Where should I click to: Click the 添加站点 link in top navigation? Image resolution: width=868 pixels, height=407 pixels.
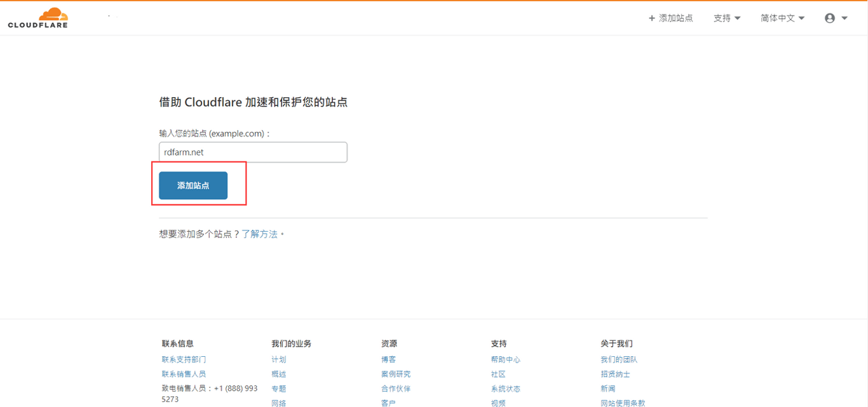click(670, 18)
